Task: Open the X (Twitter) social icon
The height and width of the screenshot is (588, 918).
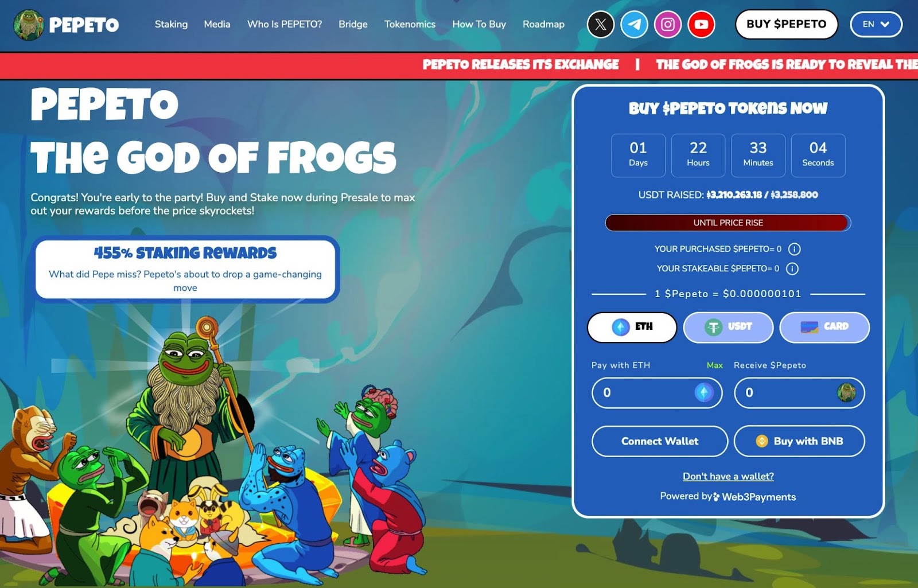Action: tap(601, 25)
